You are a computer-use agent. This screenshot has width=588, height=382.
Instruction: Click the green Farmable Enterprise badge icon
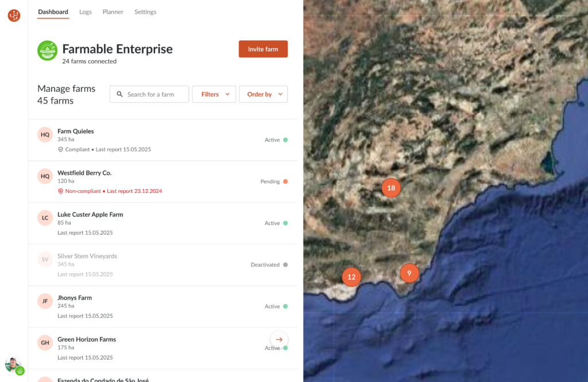(x=47, y=51)
